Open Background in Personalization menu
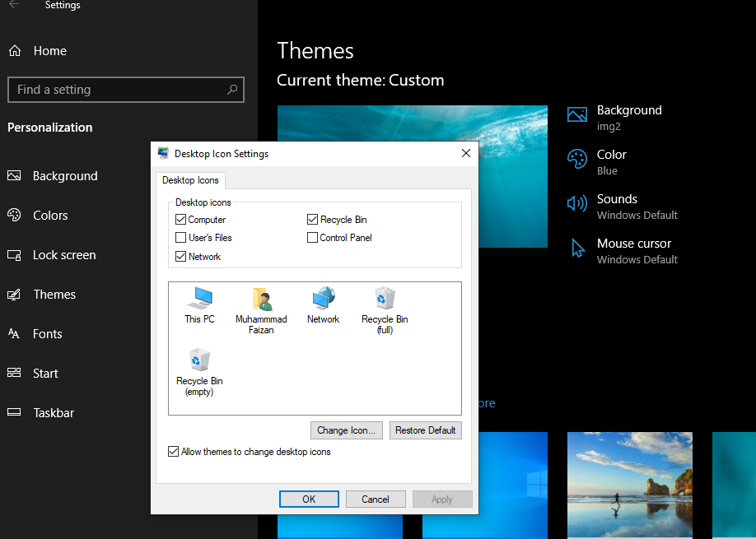 tap(65, 176)
